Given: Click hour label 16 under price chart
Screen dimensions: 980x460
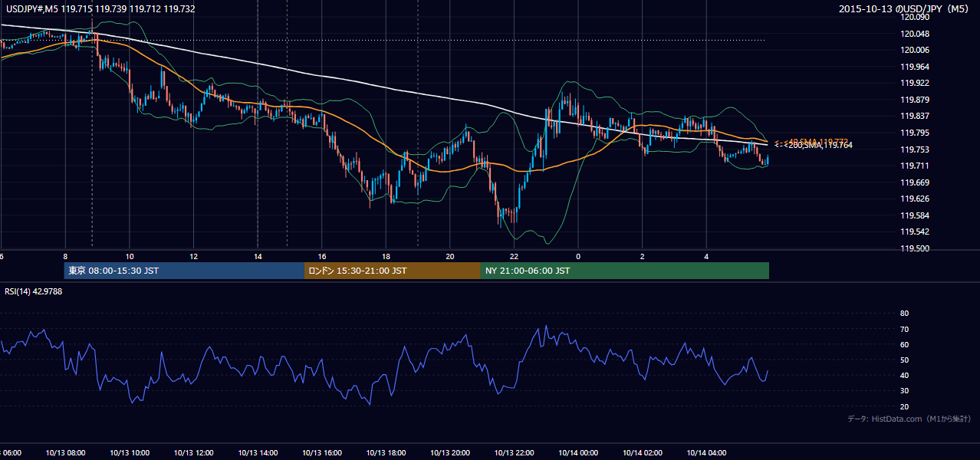Looking at the screenshot, I should click(x=322, y=256).
